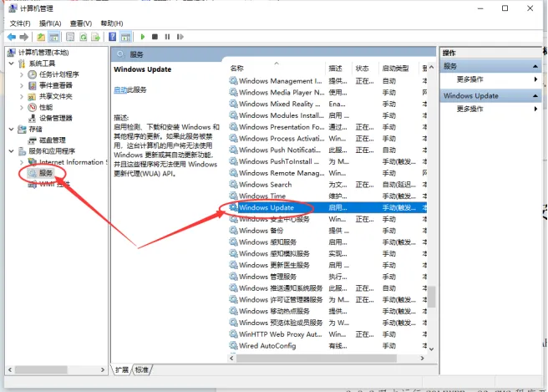Click the Stop service toolbar icon

(155, 37)
